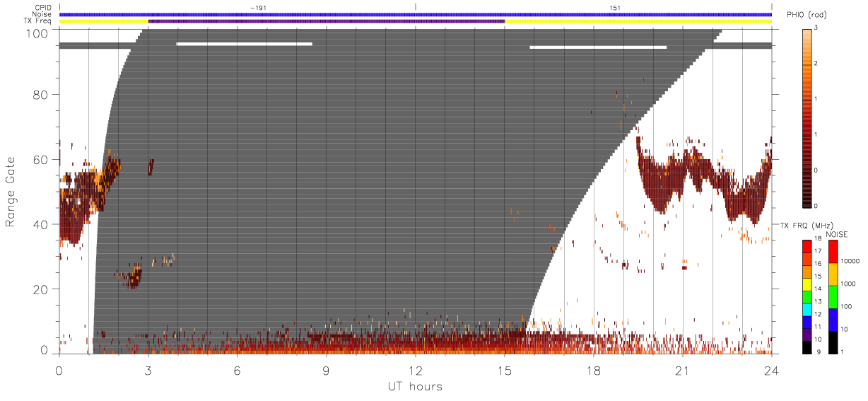Click the TX FRQ (MHz) legend title
The width and height of the screenshot is (868, 401).
[806, 225]
